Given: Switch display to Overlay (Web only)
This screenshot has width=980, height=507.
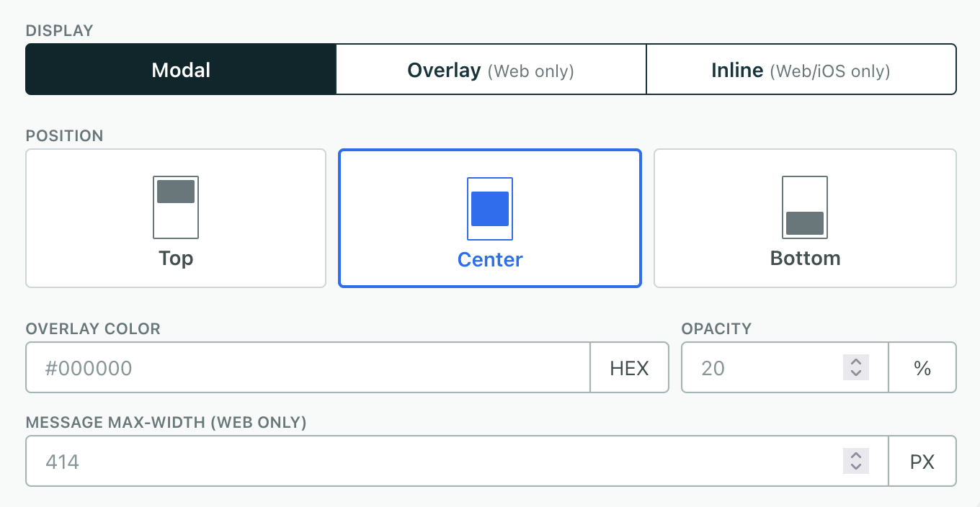Looking at the screenshot, I should 491,70.
